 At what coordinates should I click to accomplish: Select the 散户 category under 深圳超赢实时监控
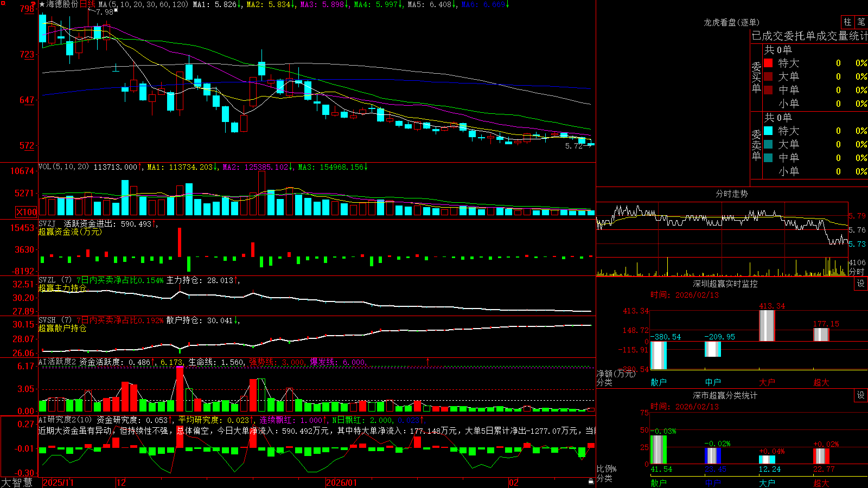click(x=659, y=382)
